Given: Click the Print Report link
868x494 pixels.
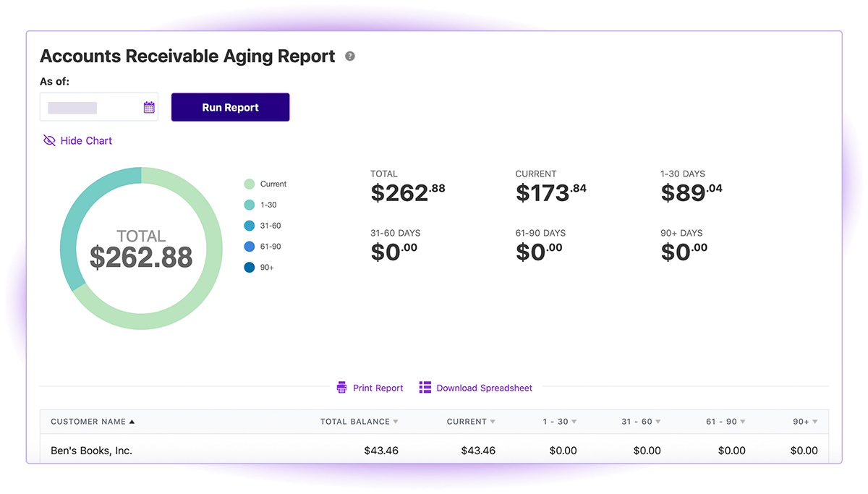Looking at the screenshot, I should [378, 388].
